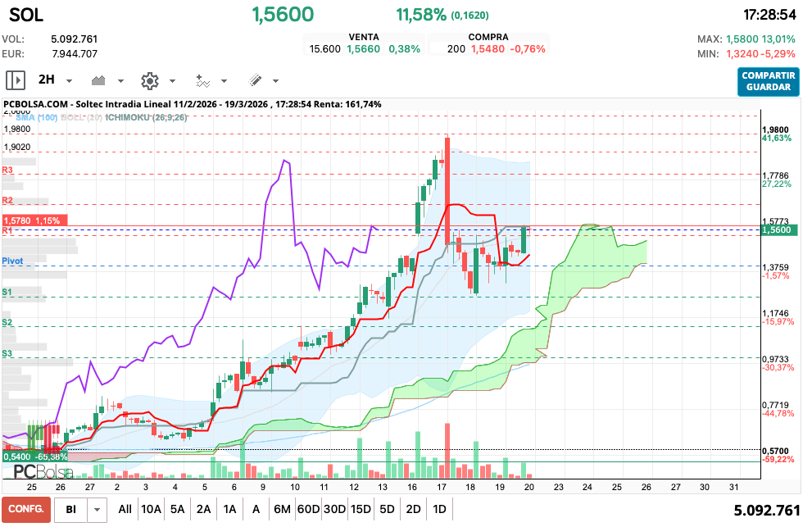Click the indicators icon
Viewport: 812px width, 527px height.
202,80
